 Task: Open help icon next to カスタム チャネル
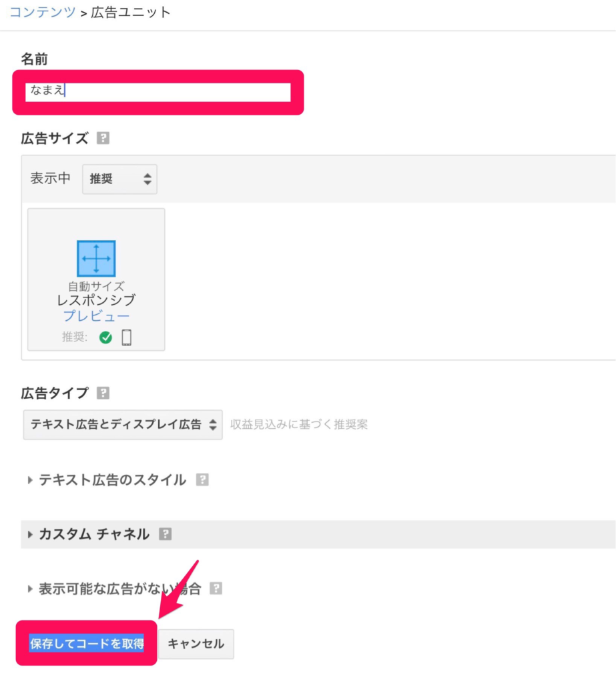(x=166, y=534)
